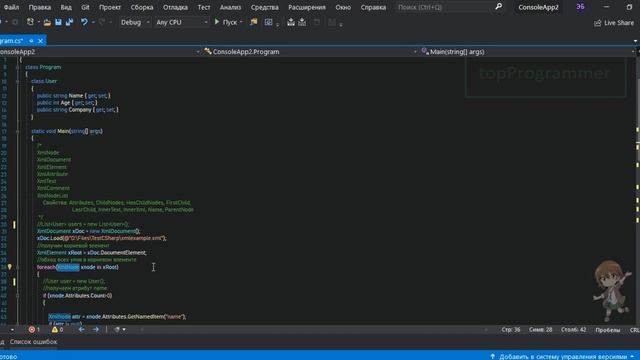Image resolution: width=640 pixels, height=360 pixels.
Task: Open the Main(string[] args) member dropdown
Action: [528, 52]
